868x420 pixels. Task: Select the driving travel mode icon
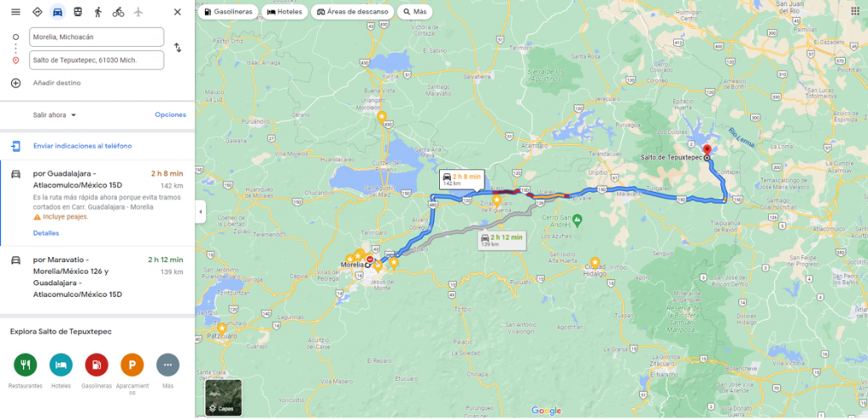coord(57,12)
